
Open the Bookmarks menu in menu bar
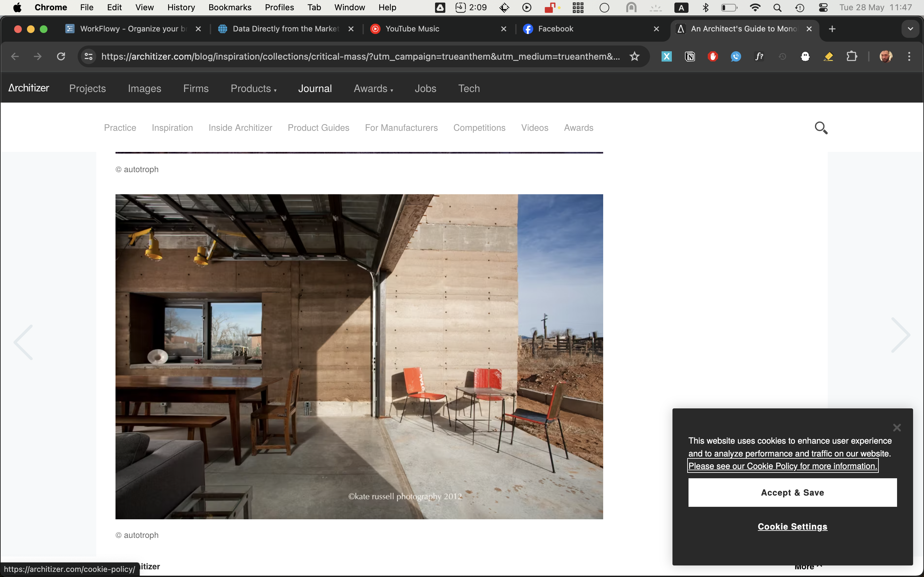coord(229,8)
